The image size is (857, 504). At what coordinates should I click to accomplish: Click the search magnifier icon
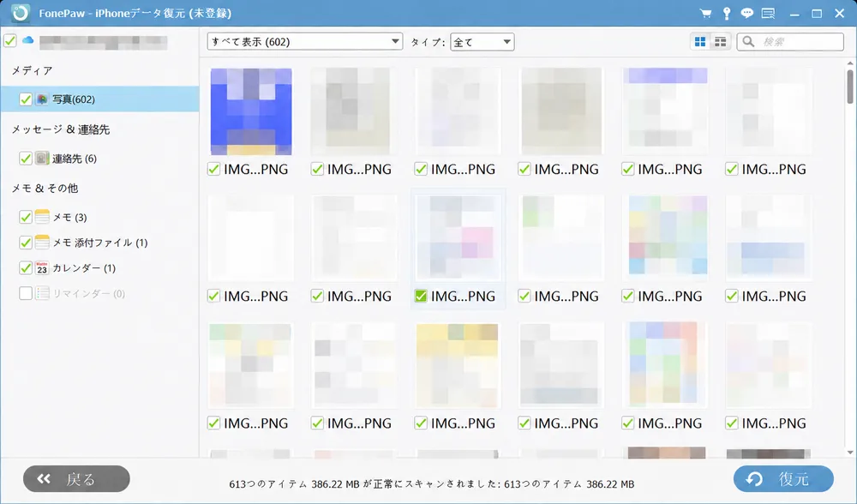pos(749,41)
